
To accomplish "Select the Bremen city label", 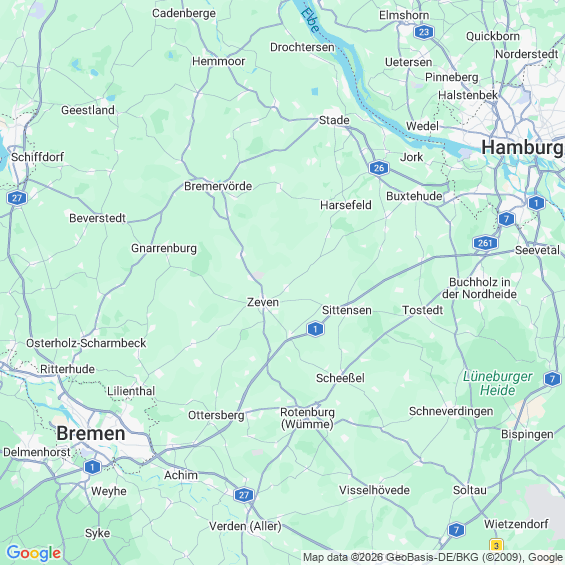I will (91, 433).
